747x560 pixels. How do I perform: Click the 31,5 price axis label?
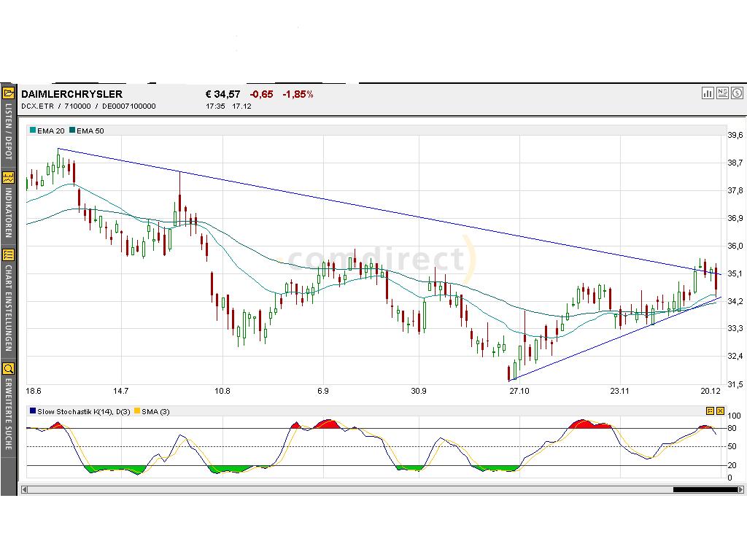click(x=735, y=384)
